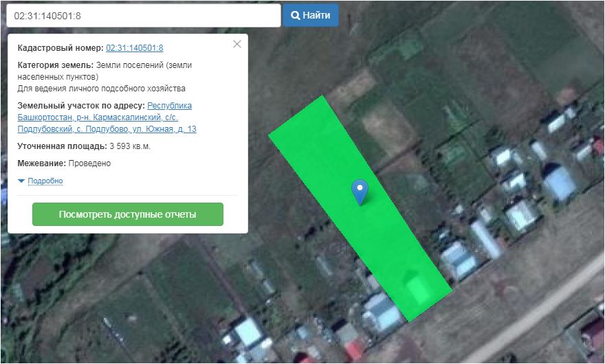Click the Категория земель text

click(104, 71)
